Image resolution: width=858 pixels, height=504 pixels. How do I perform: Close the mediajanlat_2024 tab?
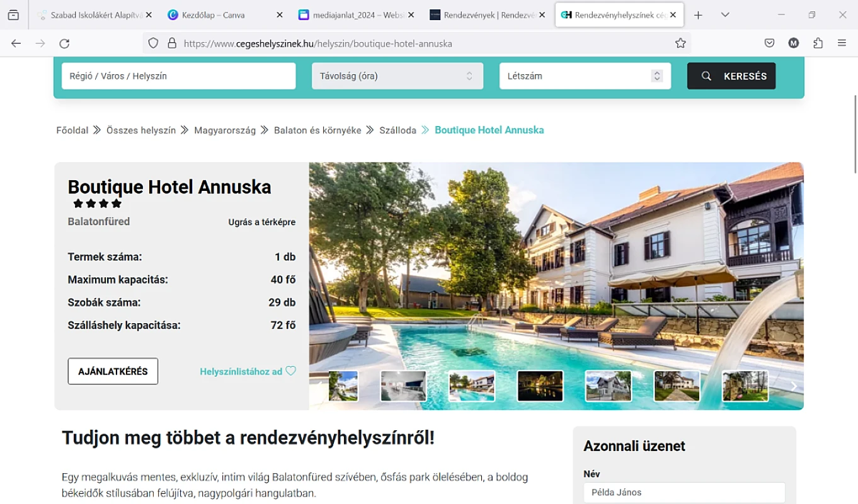click(x=411, y=15)
